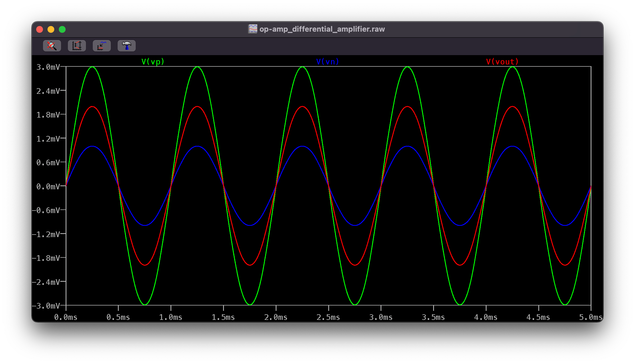635x364 pixels.
Task: Click the title op-amp_differential_amplifier.raw
Action: click(322, 29)
